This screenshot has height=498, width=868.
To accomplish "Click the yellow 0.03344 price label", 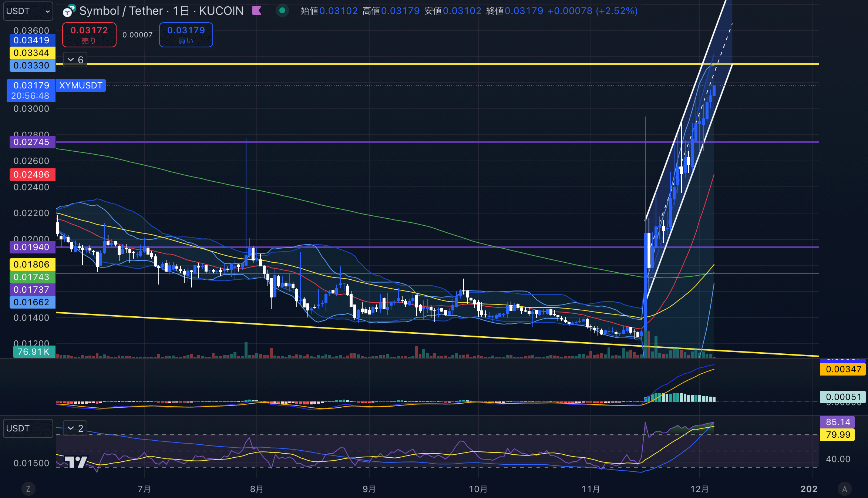I will pyautogui.click(x=32, y=53).
